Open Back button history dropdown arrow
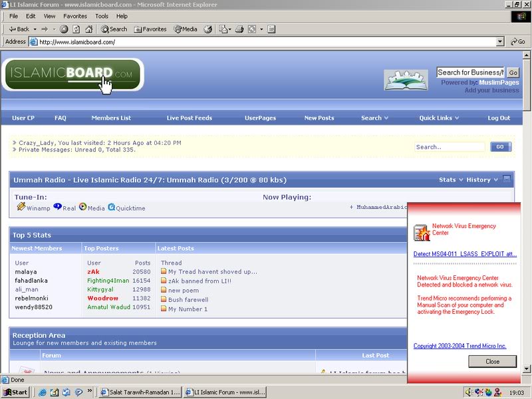This screenshot has width=532, height=399. 35,29
